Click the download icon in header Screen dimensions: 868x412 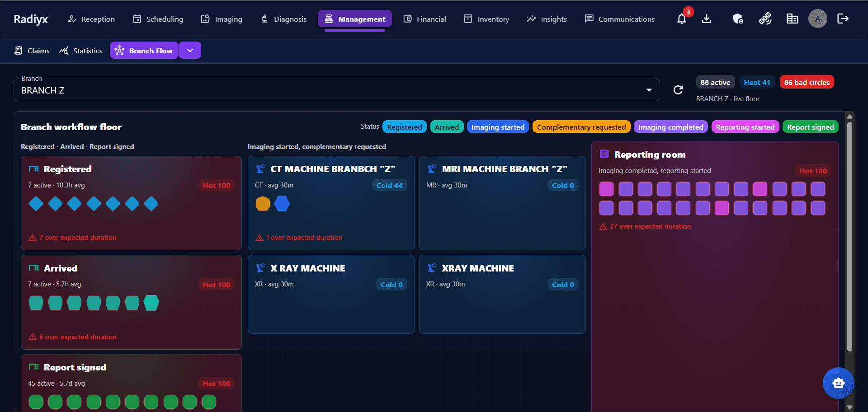pyautogui.click(x=707, y=19)
